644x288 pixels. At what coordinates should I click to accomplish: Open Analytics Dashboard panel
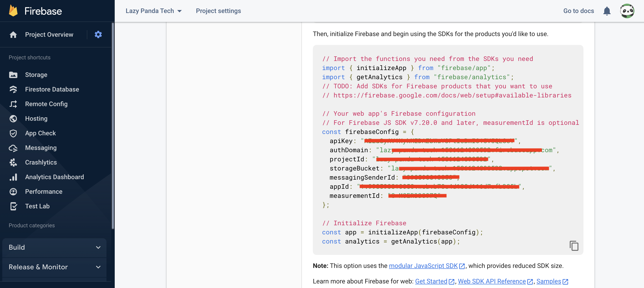54,177
